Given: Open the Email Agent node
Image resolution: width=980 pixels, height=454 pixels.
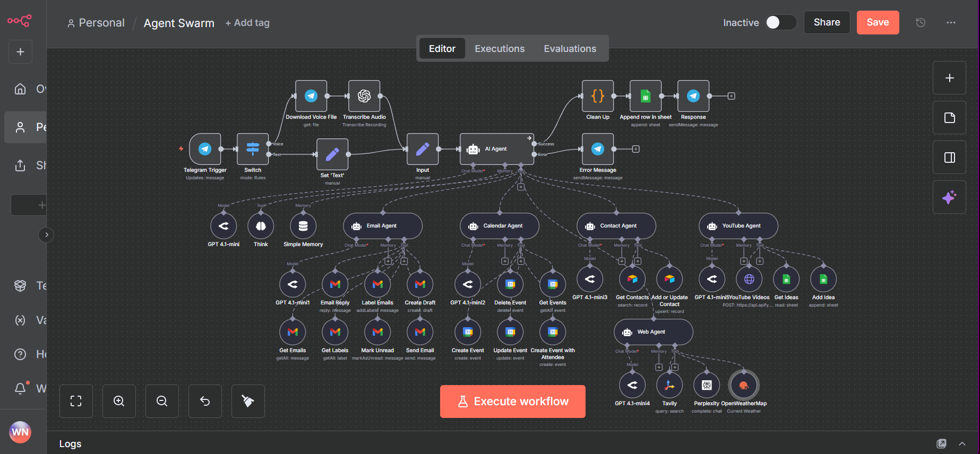Looking at the screenshot, I should [x=383, y=226].
